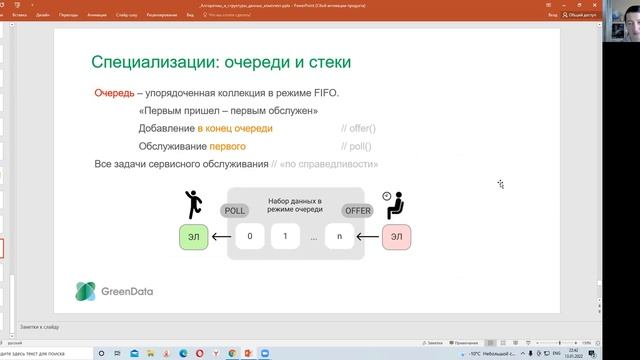640x360 pixels.
Task: Switch to Normal view icon
Action: pyautogui.click(x=491, y=343)
